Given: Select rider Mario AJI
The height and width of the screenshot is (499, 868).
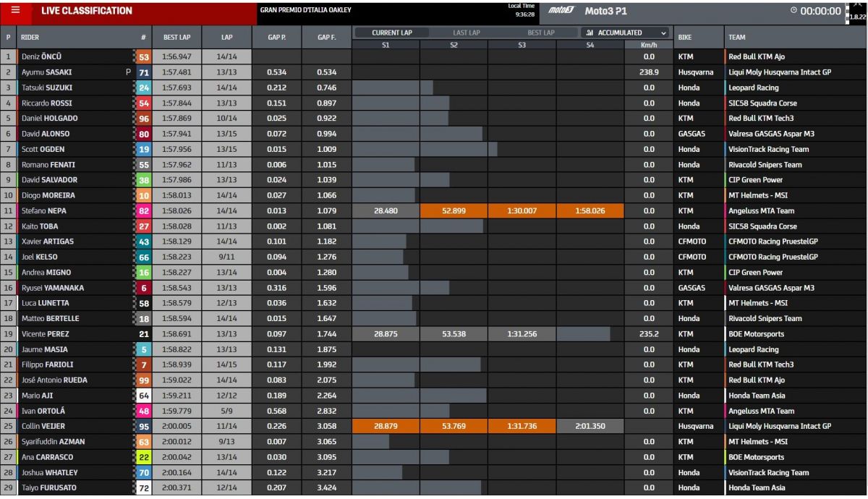Looking at the screenshot, I should 37,396.
